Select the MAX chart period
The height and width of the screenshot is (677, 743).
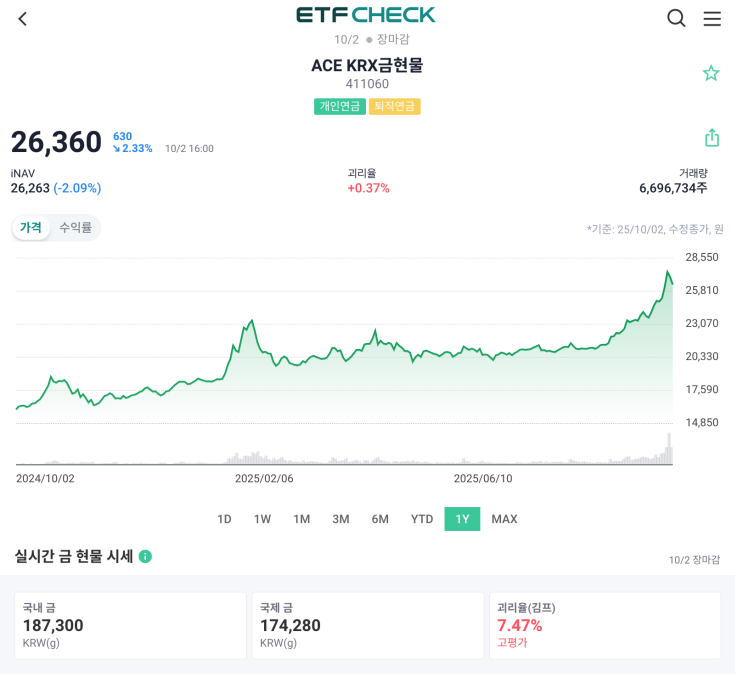[504, 519]
